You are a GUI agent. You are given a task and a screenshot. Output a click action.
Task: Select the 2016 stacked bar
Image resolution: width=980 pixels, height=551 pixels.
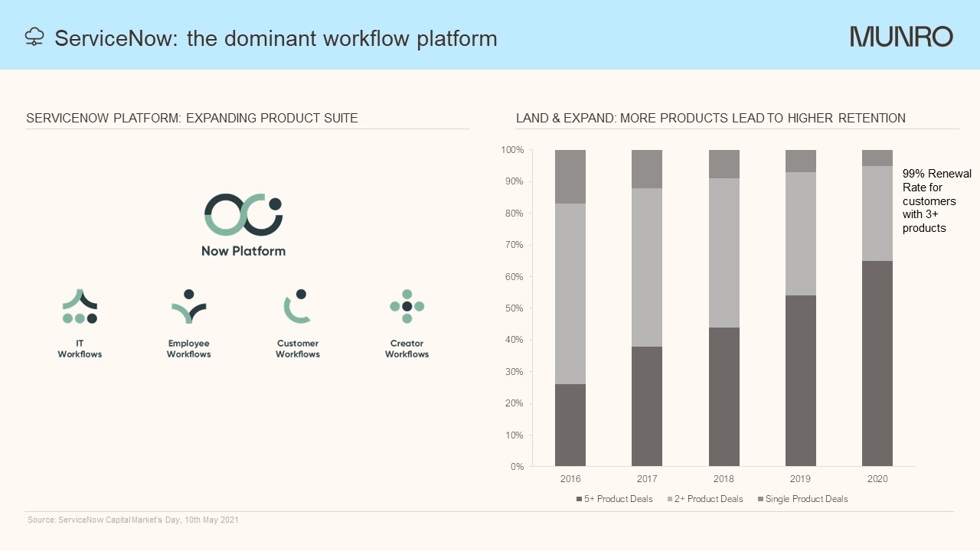[570, 306]
